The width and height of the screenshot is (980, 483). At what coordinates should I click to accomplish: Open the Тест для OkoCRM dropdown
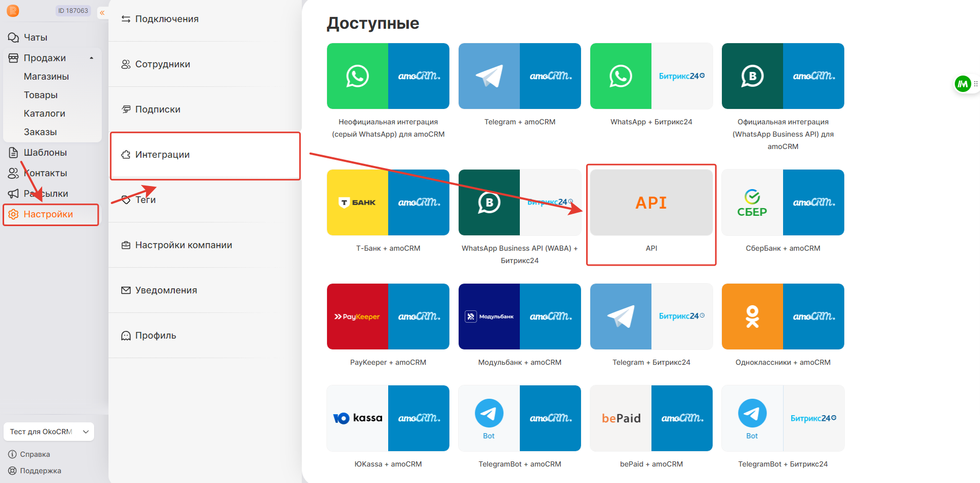tap(49, 432)
